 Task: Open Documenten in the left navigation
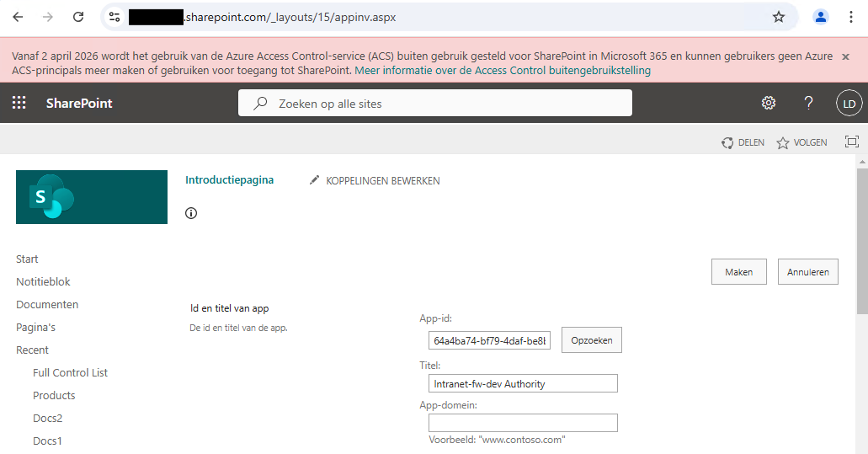[47, 304]
